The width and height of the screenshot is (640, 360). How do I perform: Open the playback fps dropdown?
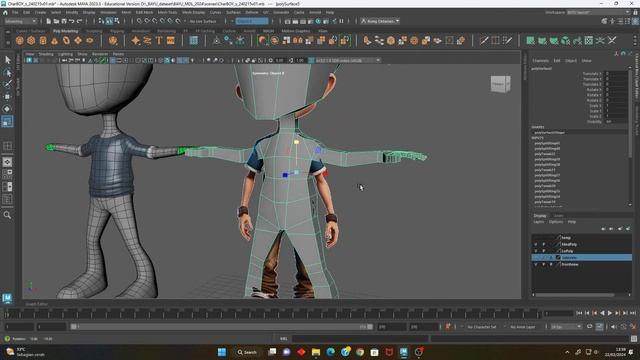coord(566,327)
